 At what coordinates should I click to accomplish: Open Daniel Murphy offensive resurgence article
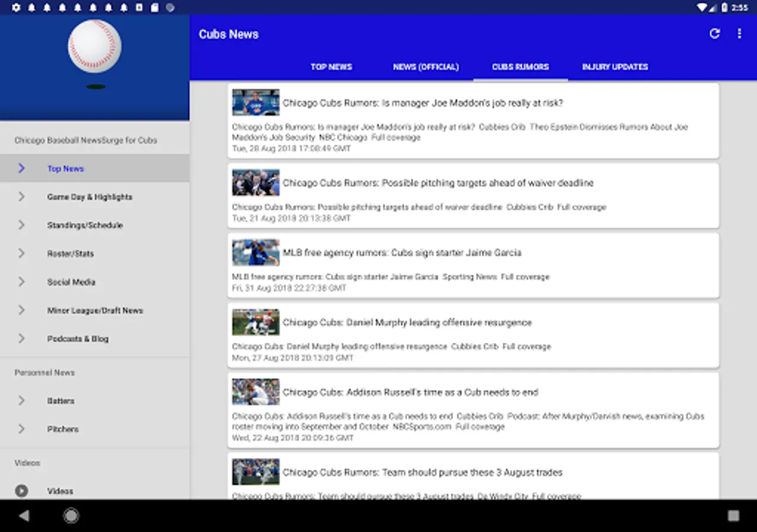pyautogui.click(x=473, y=335)
